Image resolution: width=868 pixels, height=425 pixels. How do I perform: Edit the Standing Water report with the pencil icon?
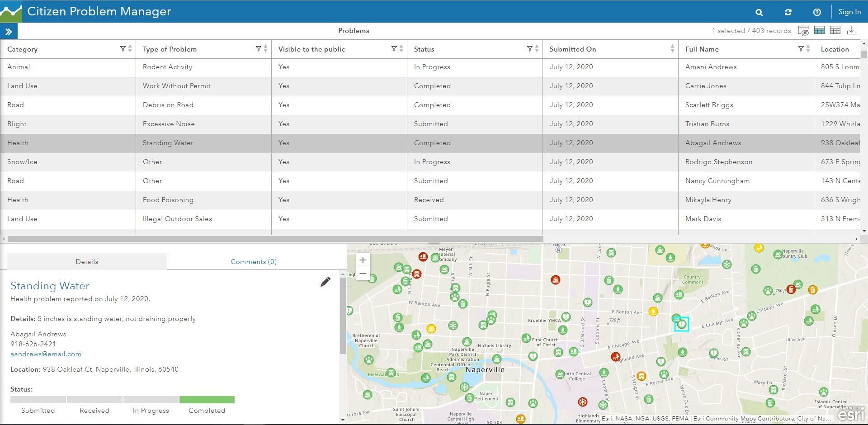[325, 282]
